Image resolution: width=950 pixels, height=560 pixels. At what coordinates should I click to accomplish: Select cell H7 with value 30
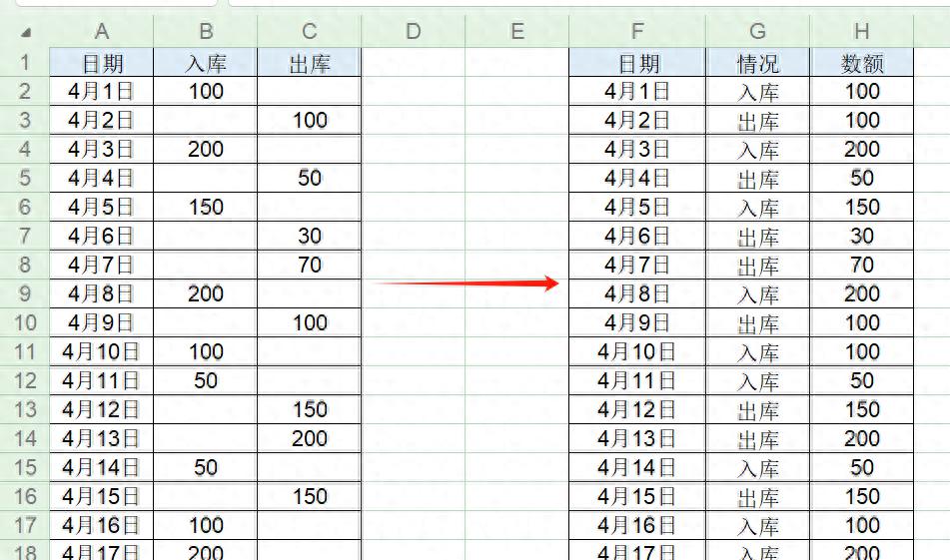point(861,236)
